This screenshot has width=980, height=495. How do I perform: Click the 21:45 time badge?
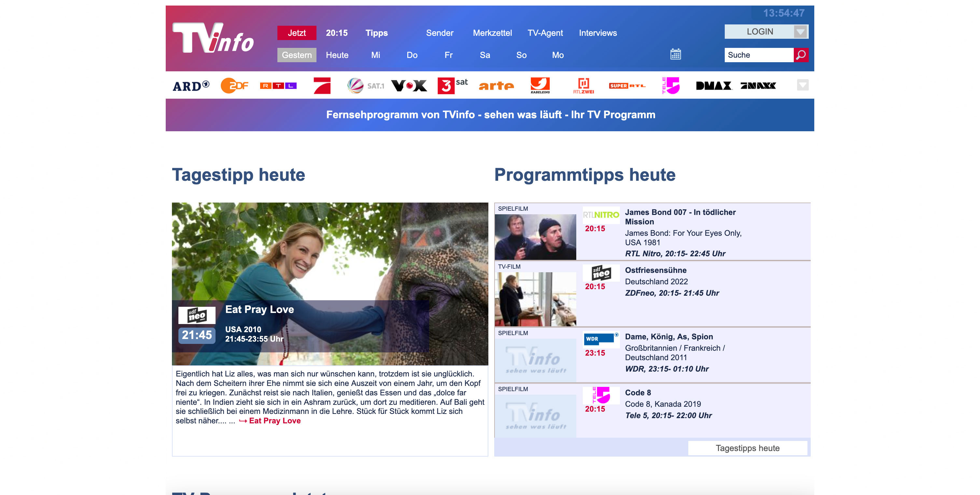coord(197,335)
